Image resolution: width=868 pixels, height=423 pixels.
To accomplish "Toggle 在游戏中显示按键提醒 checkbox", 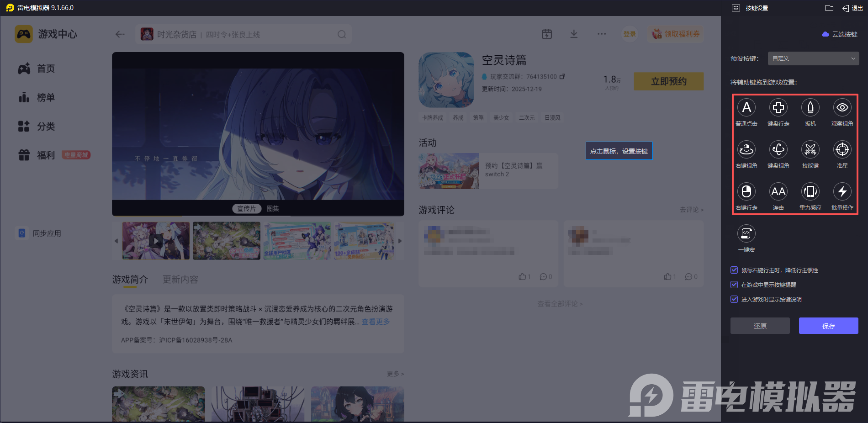I will pyautogui.click(x=734, y=285).
